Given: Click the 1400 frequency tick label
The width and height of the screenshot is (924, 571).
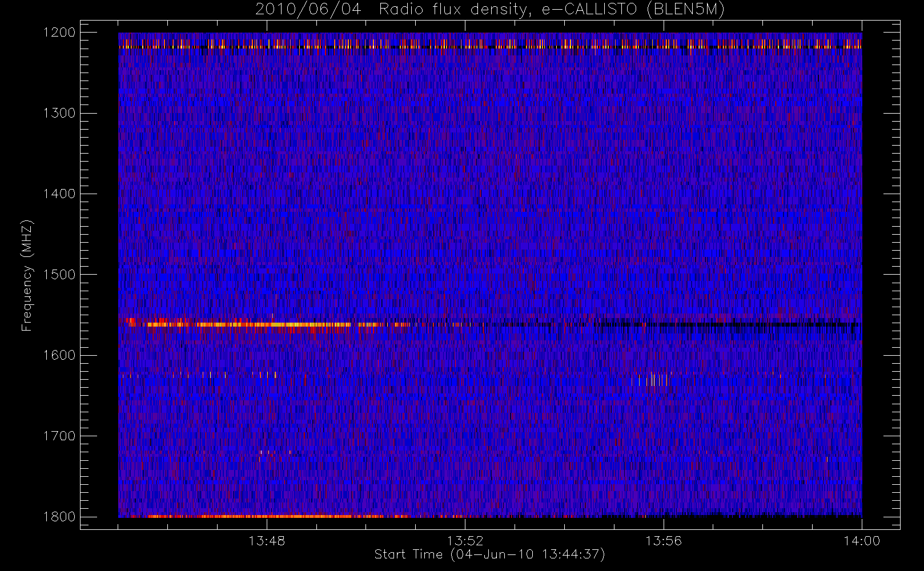Looking at the screenshot, I should point(59,194).
